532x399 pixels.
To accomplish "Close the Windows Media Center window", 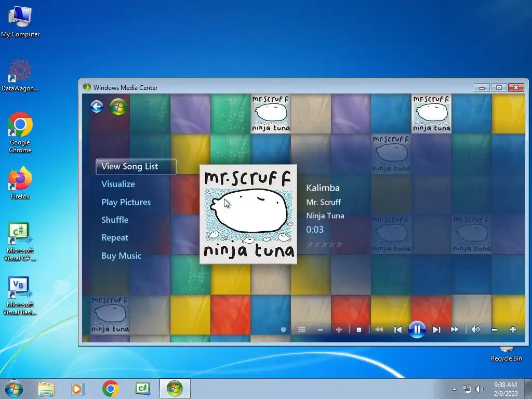I will click(x=516, y=87).
